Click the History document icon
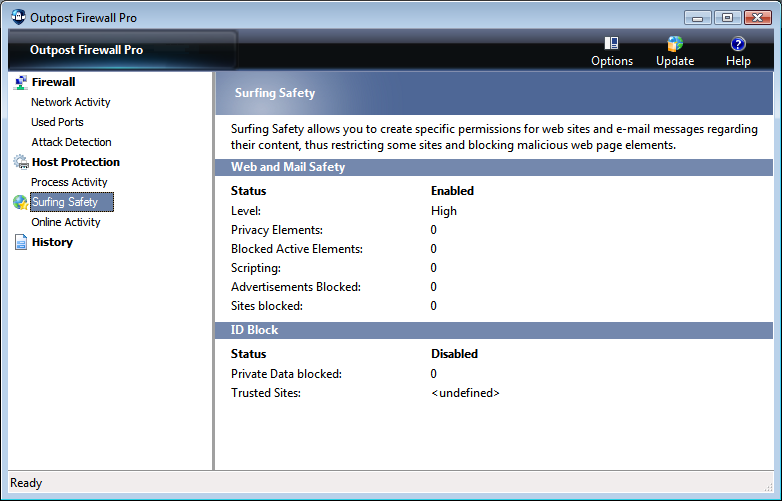 tap(20, 242)
